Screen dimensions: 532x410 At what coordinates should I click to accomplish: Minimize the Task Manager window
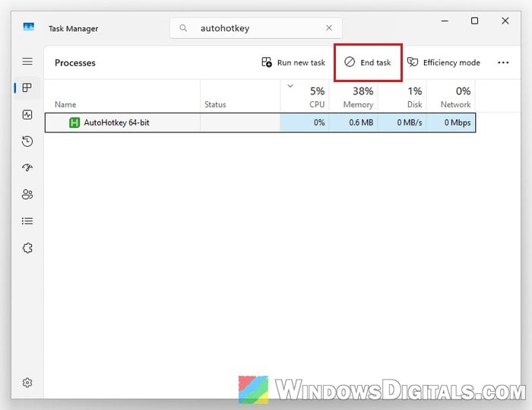coord(445,21)
